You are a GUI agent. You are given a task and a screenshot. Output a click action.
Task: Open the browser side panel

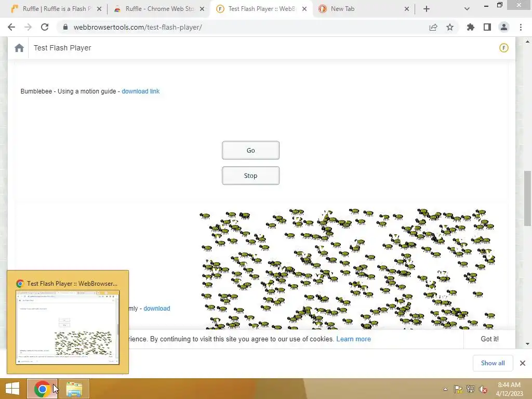click(487, 27)
